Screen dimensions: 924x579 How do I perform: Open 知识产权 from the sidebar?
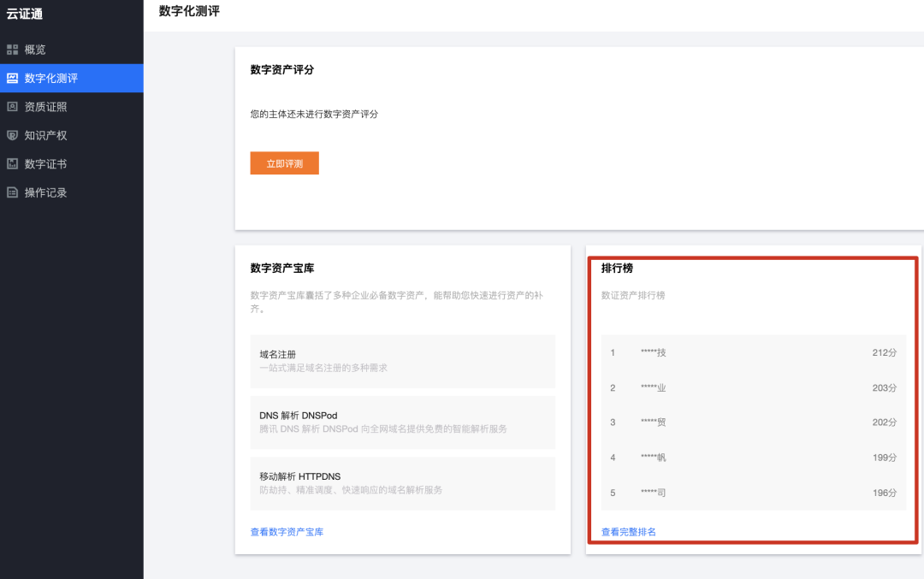click(71, 135)
